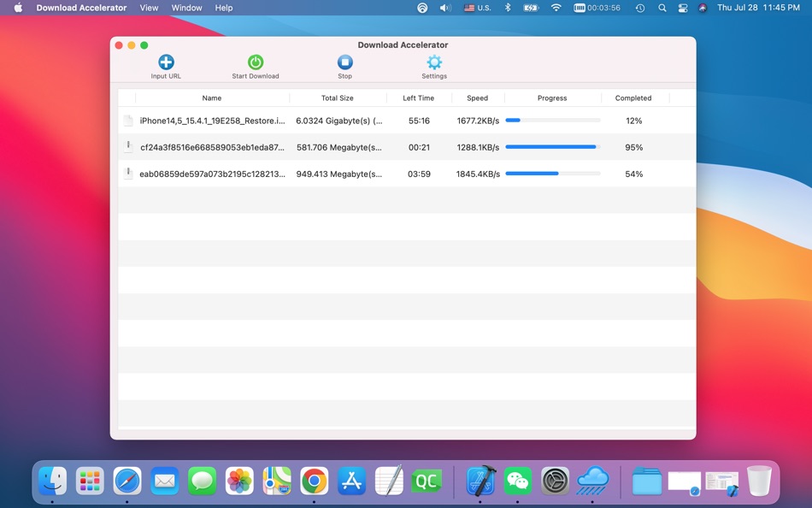
Task: Click the Left Time column header
Action: 419,98
